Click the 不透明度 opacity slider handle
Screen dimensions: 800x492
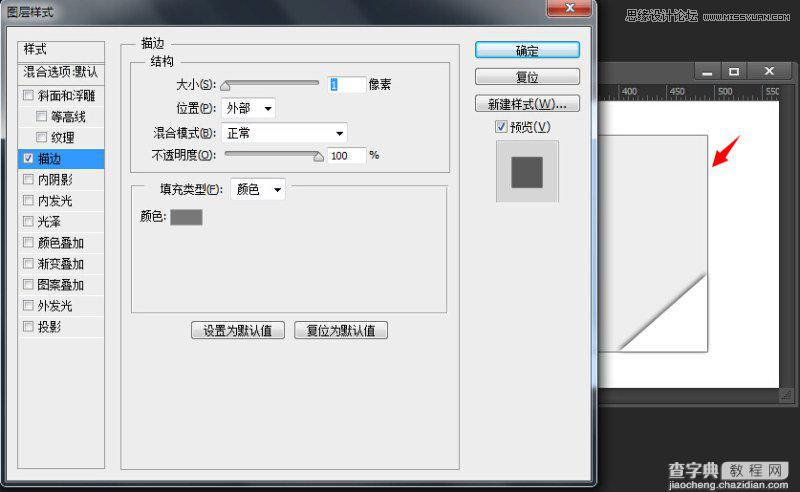coord(318,156)
